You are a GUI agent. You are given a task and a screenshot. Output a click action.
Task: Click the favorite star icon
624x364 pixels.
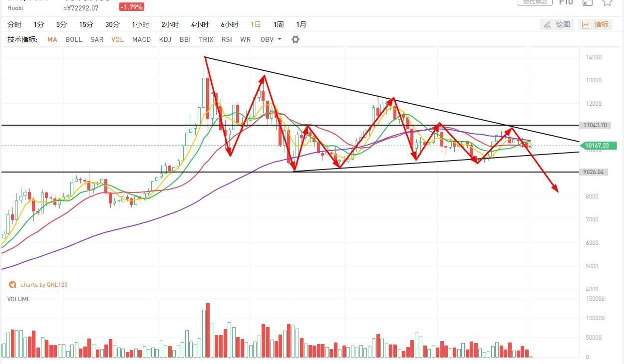click(607, 2)
